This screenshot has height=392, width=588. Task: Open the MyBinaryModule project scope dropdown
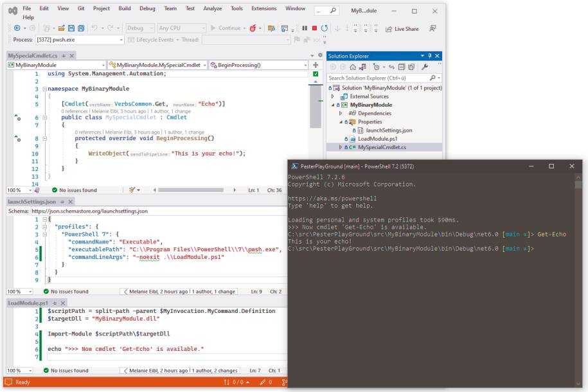tap(57, 65)
